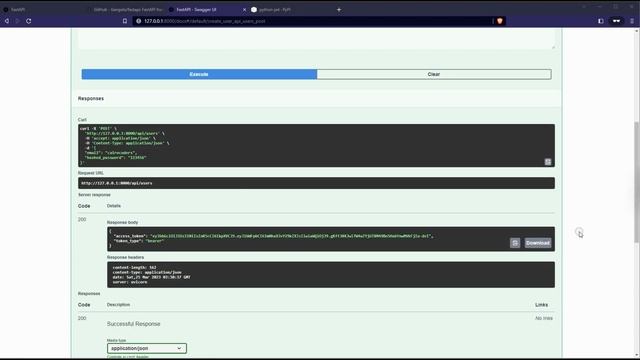Click the Successful Response description text

[x=133, y=324]
